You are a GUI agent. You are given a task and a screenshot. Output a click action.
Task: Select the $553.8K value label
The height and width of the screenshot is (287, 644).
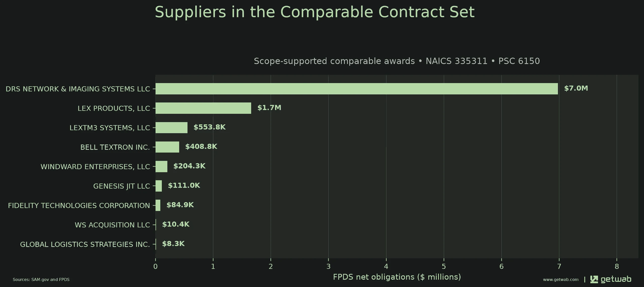(210, 127)
